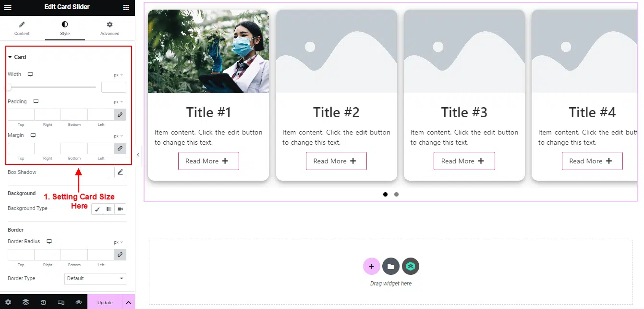Expand save options arrow next to Update
This screenshot has width=644, height=309.
pyautogui.click(x=129, y=302)
